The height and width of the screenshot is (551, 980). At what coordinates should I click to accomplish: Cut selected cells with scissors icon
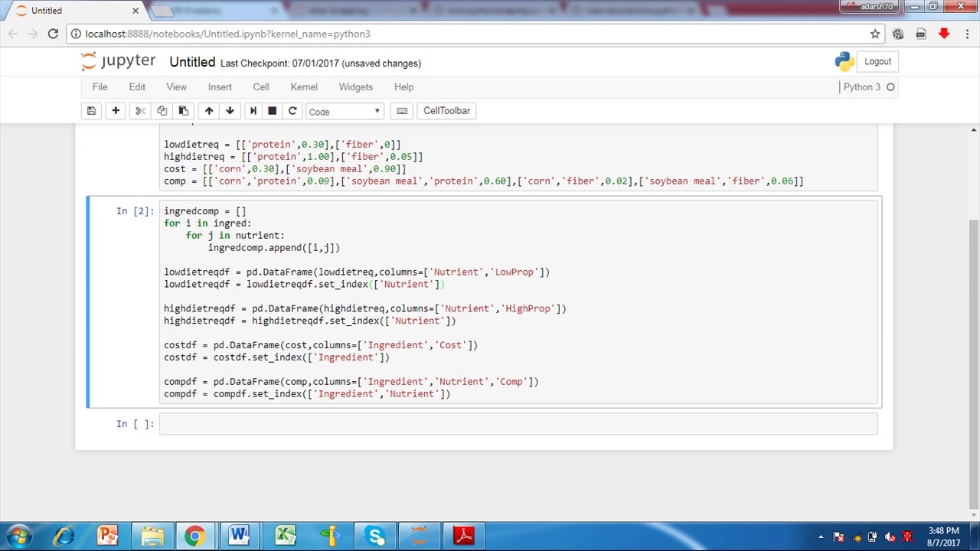(x=140, y=111)
